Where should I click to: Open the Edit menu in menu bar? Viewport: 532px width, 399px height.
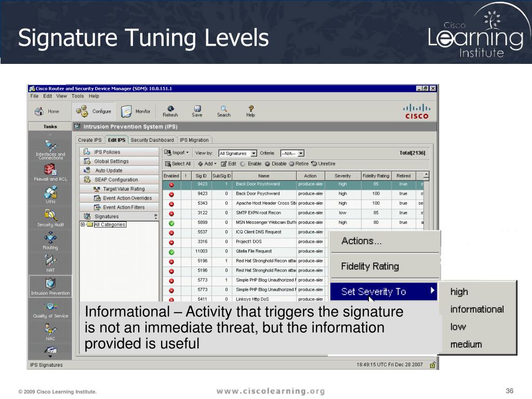pyautogui.click(x=47, y=96)
